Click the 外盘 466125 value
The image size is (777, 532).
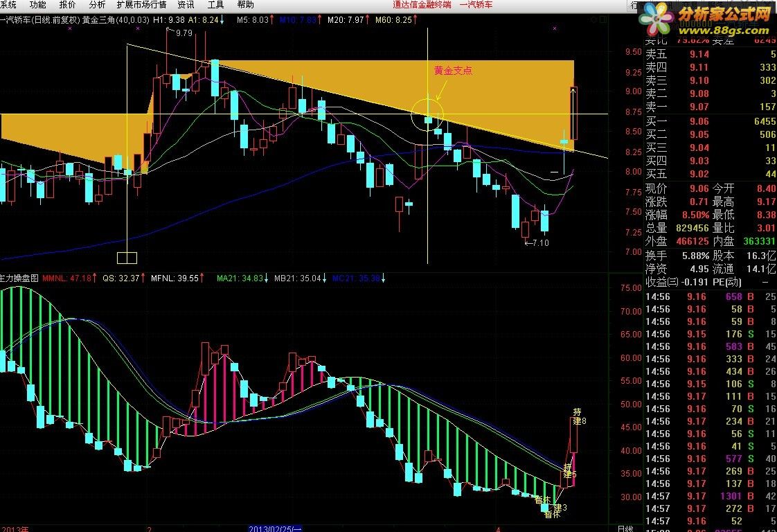click(693, 242)
